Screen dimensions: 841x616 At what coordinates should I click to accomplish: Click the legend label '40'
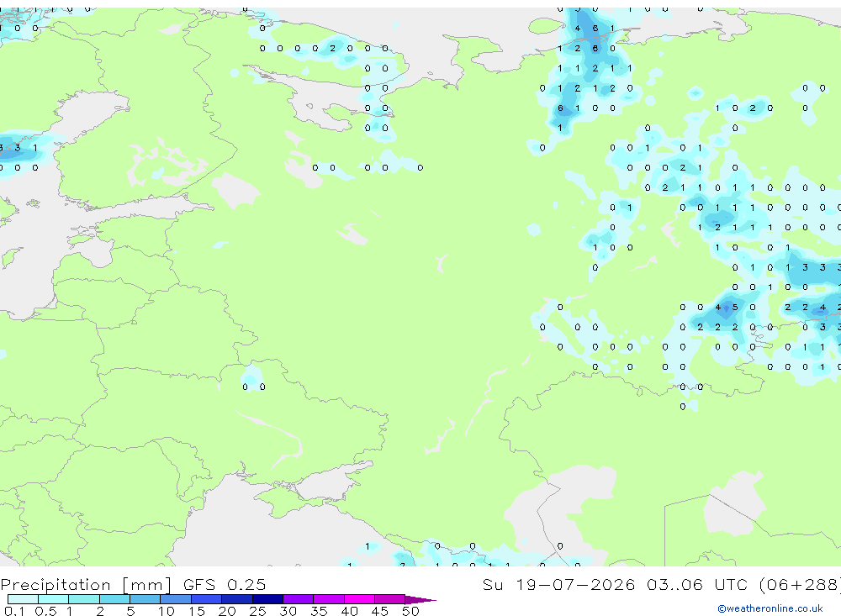click(349, 611)
